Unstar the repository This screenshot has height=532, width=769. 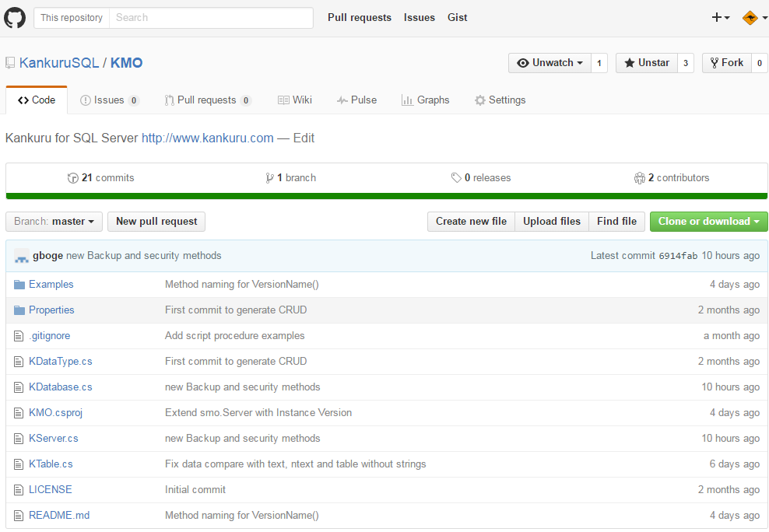[646, 63]
